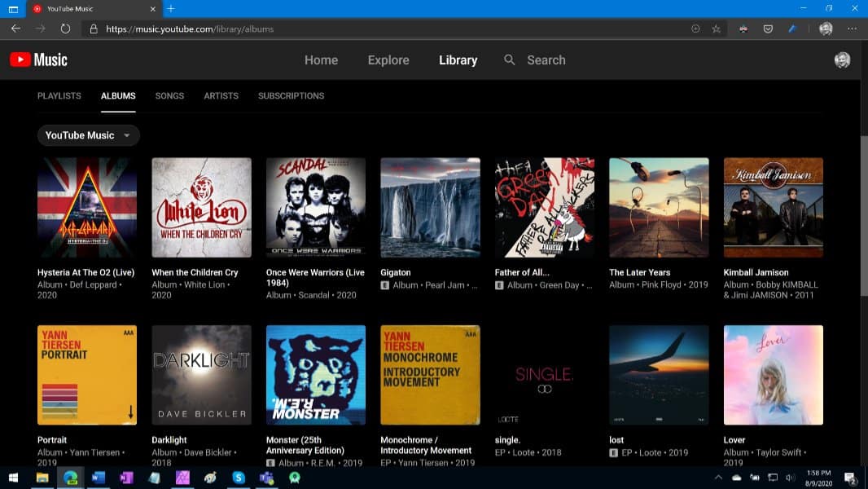
Task: Click the OneDrive cloud tray icon
Action: (x=736, y=478)
